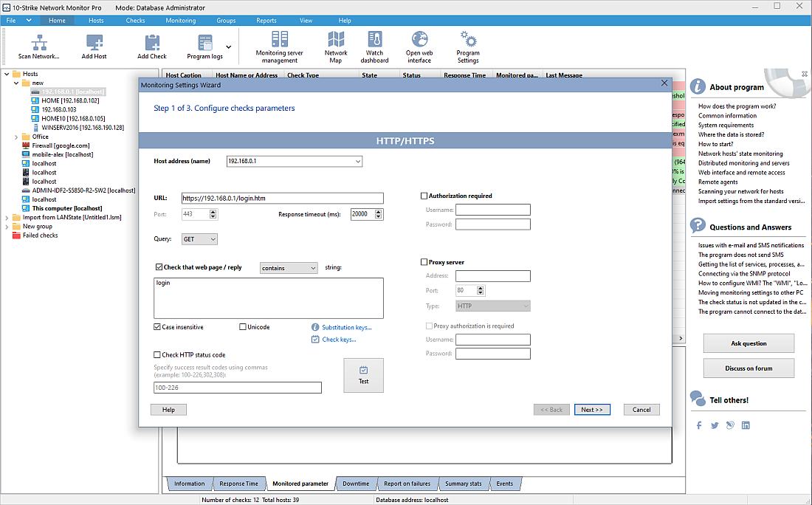Image resolution: width=812 pixels, height=505 pixels.
Task: Increase Response timeout with spinner
Action: (x=379, y=212)
